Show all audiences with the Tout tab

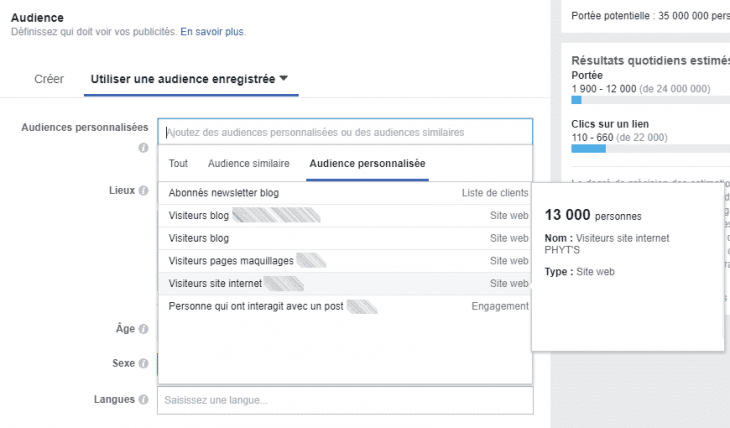point(178,163)
